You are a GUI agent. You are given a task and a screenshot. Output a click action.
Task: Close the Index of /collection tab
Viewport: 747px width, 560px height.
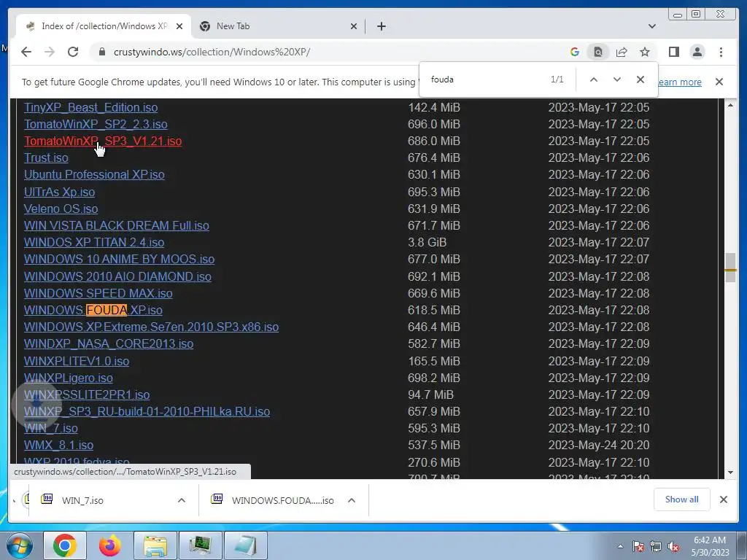(x=179, y=26)
